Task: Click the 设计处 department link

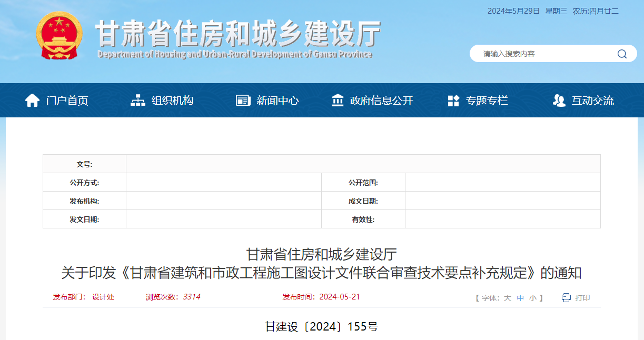Action: tap(103, 297)
